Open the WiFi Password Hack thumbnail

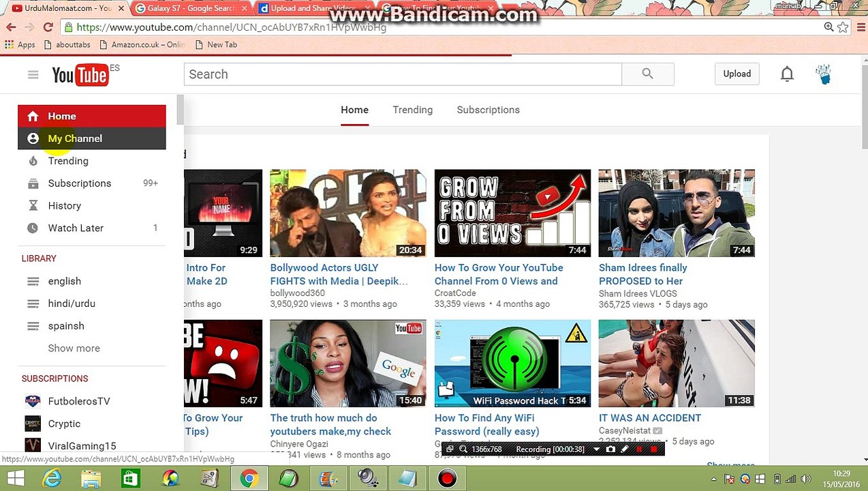click(512, 363)
